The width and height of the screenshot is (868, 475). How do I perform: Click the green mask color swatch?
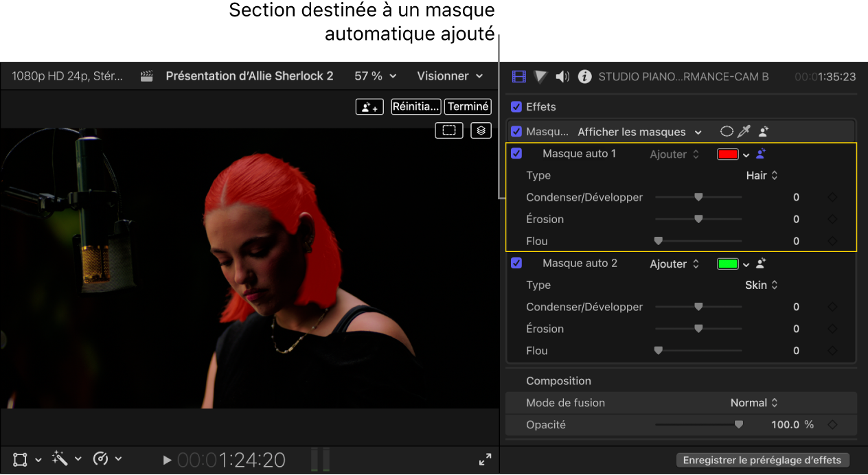(x=728, y=264)
